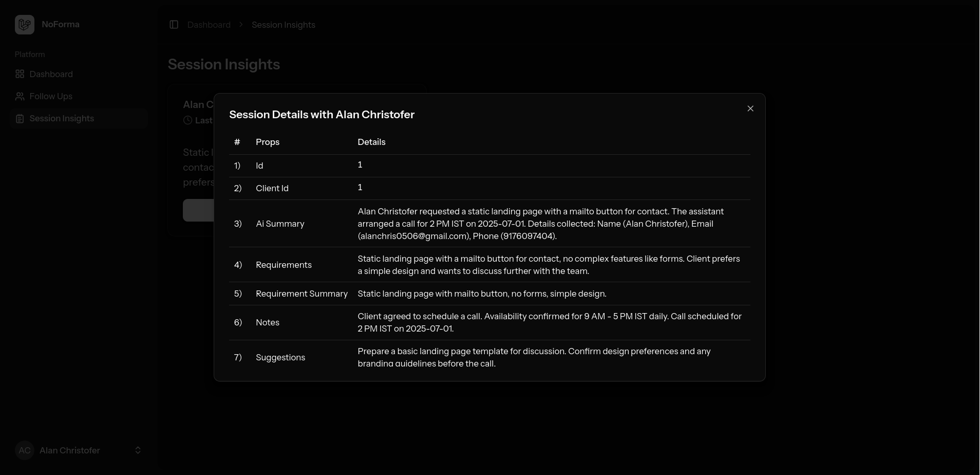Click the Session Insights clipboard icon

click(20, 119)
